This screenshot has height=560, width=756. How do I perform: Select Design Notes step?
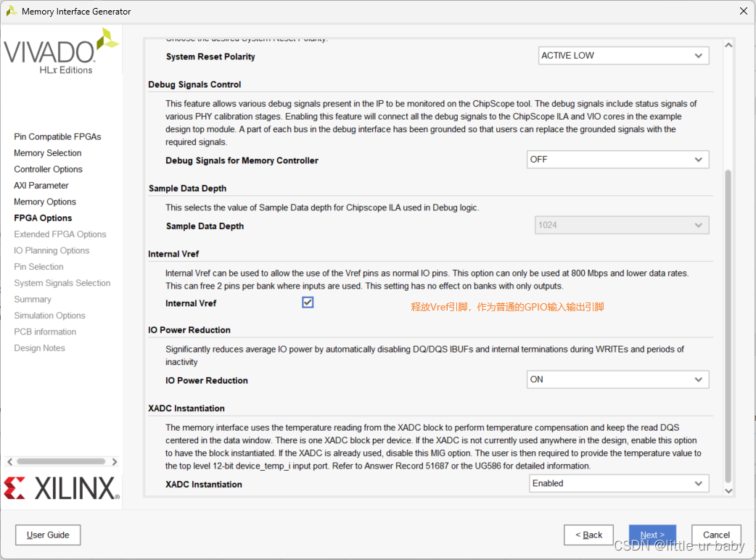point(39,348)
